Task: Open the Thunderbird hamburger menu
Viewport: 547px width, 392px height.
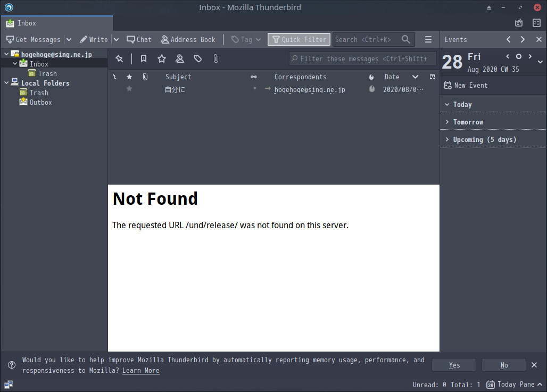Action: click(428, 39)
